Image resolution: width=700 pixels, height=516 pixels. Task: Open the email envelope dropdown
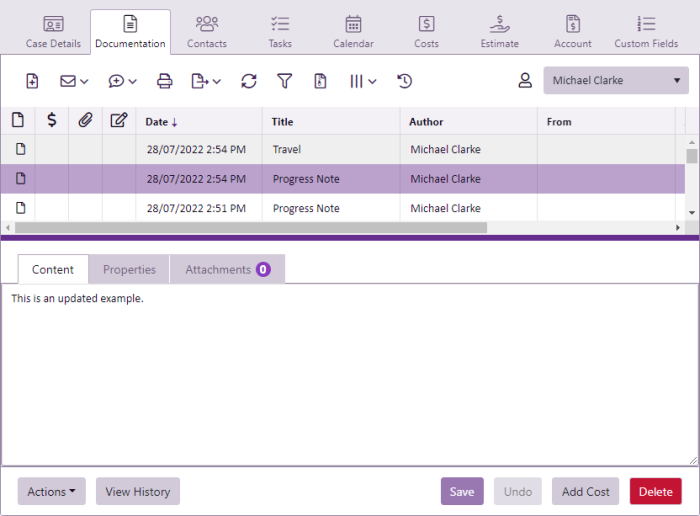tap(74, 81)
